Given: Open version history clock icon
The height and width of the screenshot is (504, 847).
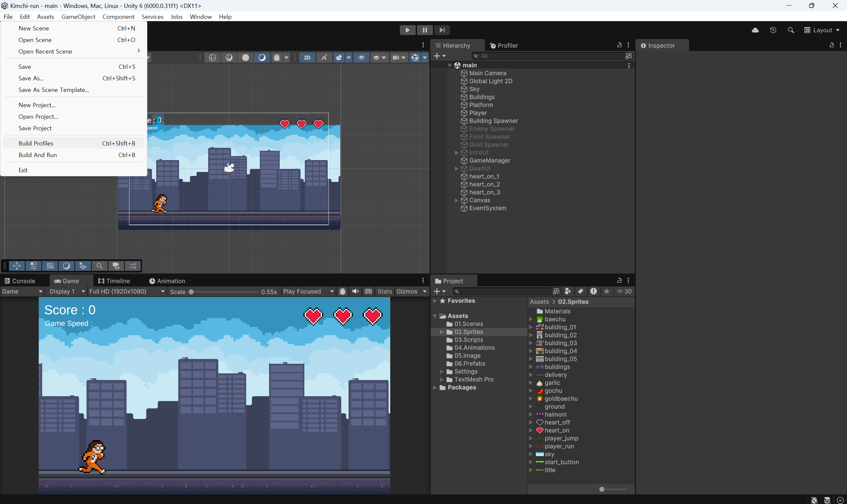Looking at the screenshot, I should coord(773,30).
